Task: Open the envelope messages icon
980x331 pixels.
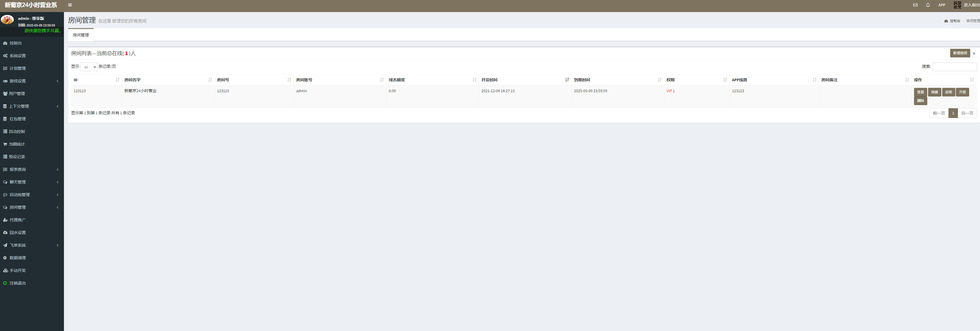Action: [915, 5]
